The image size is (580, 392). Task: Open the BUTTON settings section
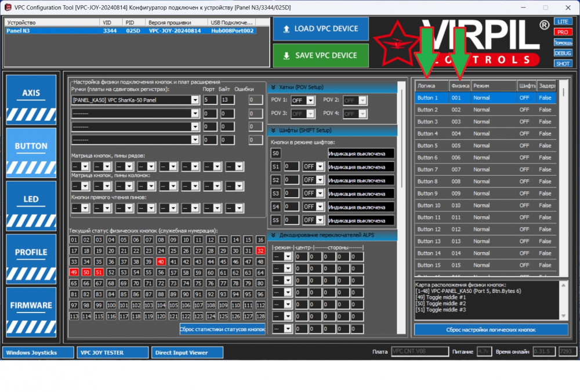pyautogui.click(x=31, y=153)
